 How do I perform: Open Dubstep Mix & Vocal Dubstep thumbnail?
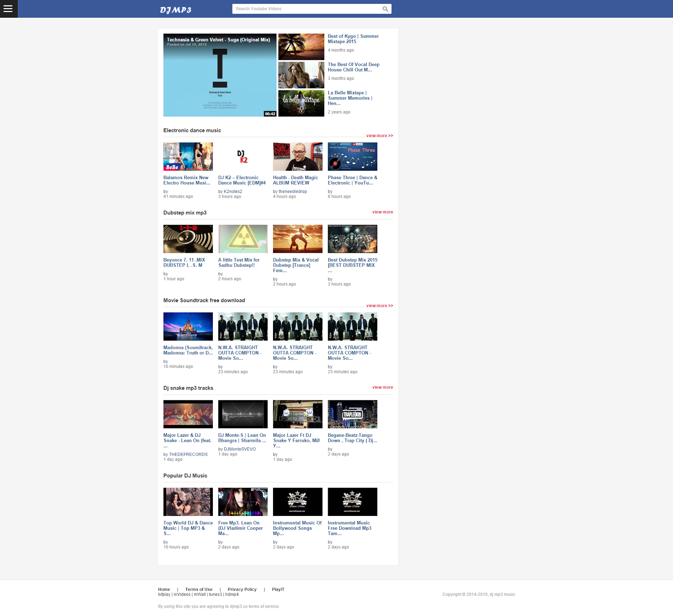[x=298, y=239]
